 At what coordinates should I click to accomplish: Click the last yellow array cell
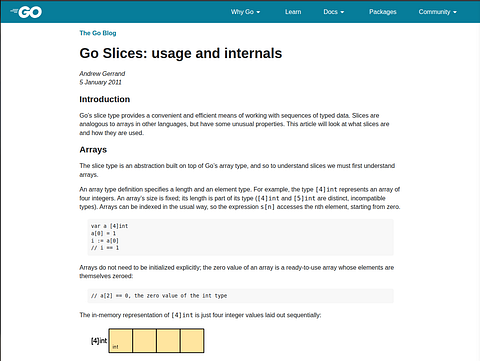192,340
